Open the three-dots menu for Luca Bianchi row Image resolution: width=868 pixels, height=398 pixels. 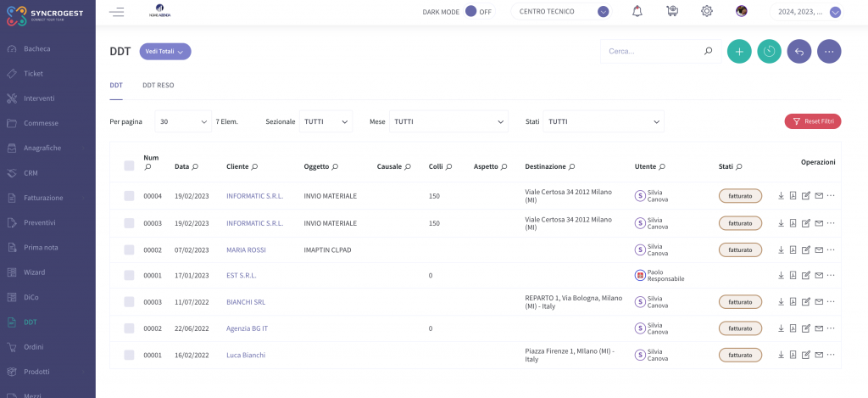(x=831, y=355)
